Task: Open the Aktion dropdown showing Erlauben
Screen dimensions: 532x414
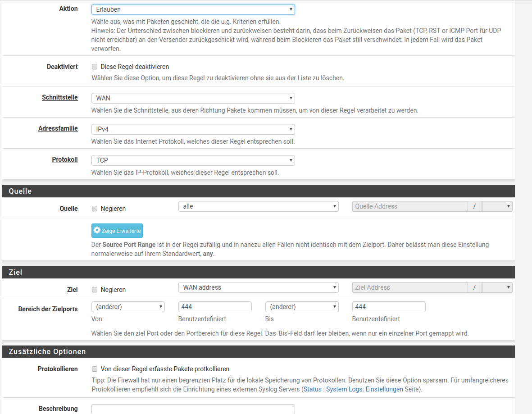Action: pos(193,9)
